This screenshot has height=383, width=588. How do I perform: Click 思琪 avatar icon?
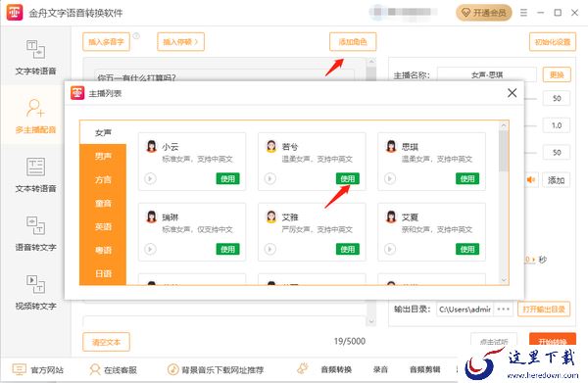[391, 146]
